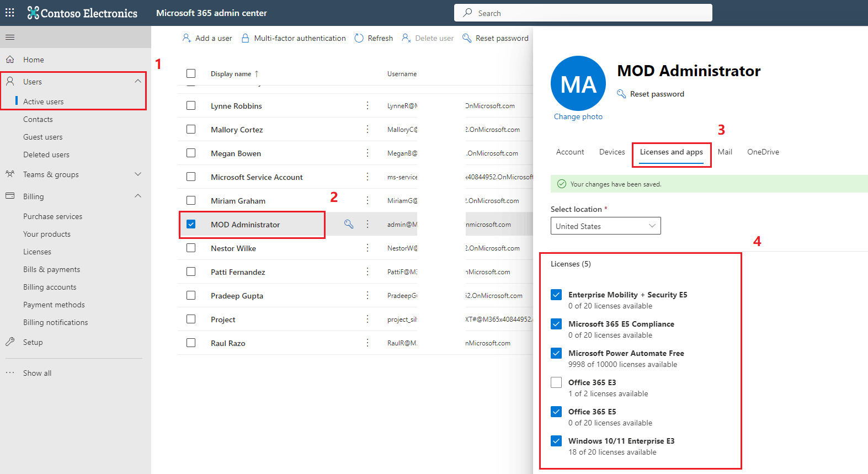Open more actions for Patti Fernandez
The width and height of the screenshot is (868, 474).
point(368,271)
